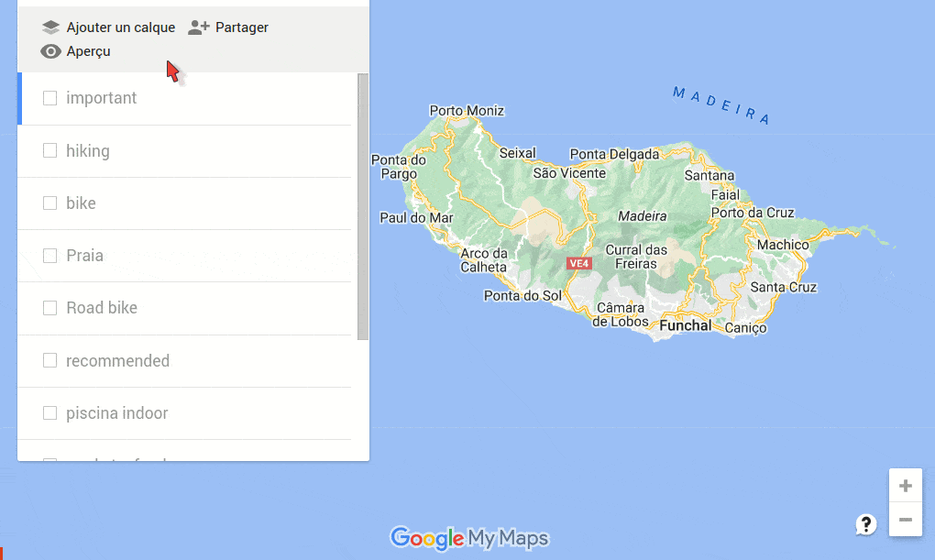The width and height of the screenshot is (935, 560).
Task: Click Ajouter un calque button
Action: [x=108, y=27]
